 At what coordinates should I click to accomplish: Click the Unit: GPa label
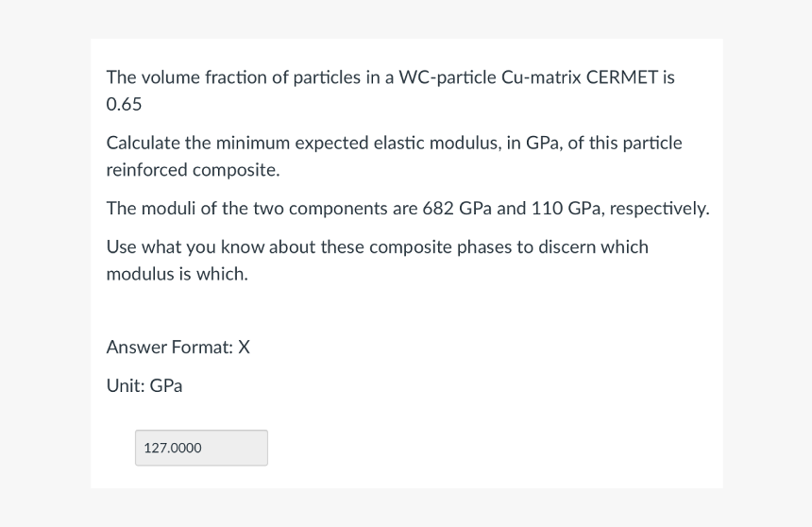coord(144,385)
